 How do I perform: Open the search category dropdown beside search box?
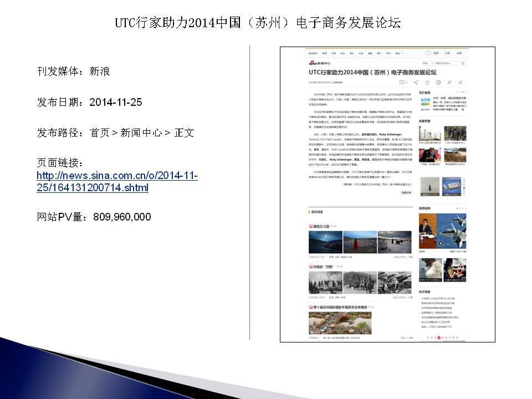pos(427,63)
